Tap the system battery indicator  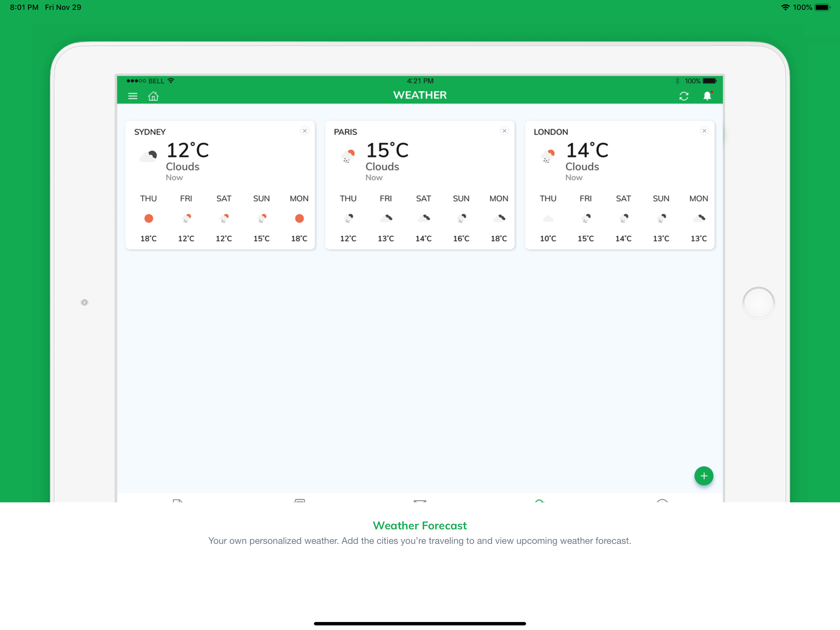tap(822, 7)
